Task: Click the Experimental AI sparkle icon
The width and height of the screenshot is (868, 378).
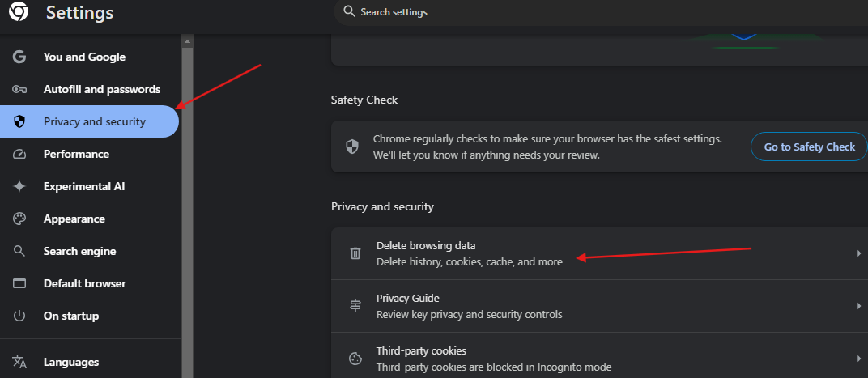Action: tap(19, 186)
